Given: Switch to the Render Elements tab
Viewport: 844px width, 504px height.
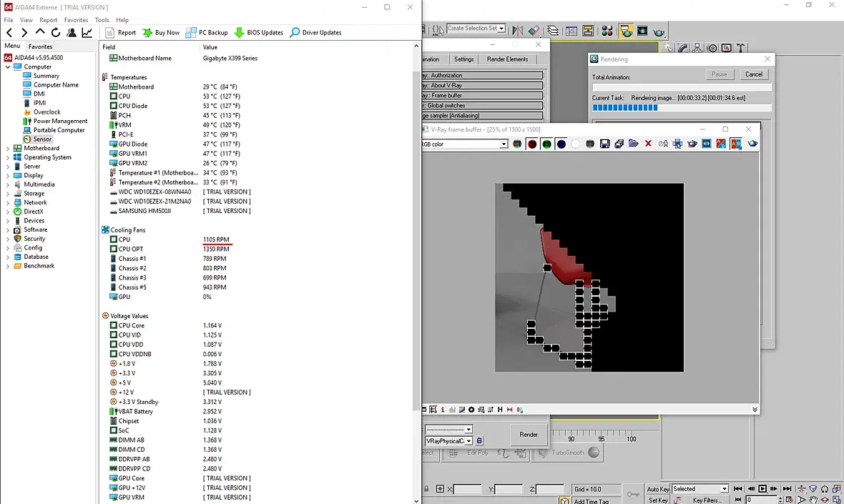Looking at the screenshot, I should click(x=507, y=59).
